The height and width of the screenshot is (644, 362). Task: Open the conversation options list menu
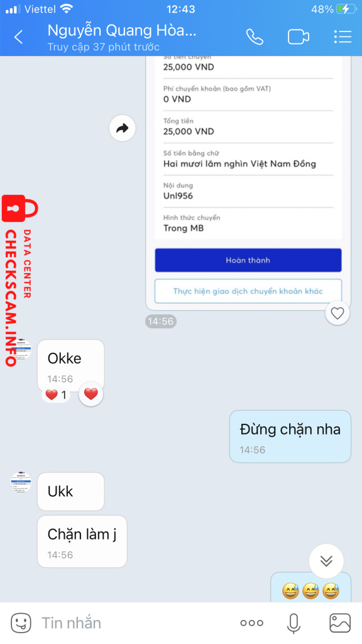343,37
